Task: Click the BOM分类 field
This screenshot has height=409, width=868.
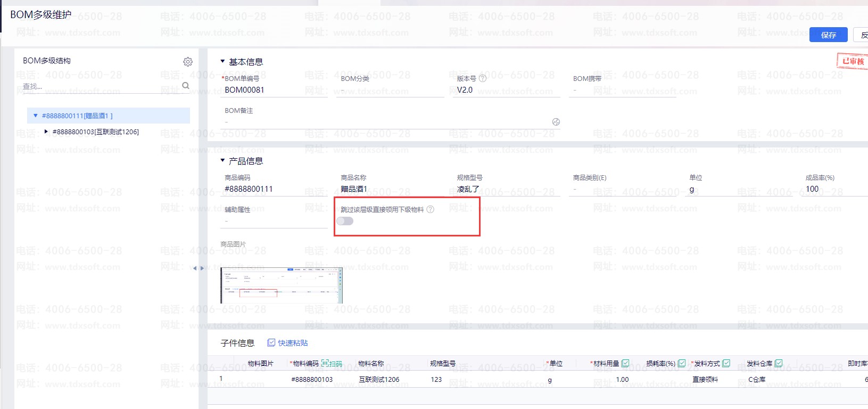Action: point(390,90)
